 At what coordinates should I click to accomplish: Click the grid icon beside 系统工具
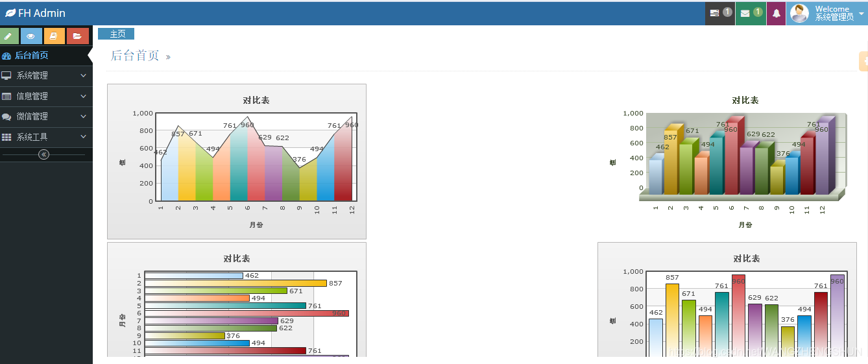6,137
